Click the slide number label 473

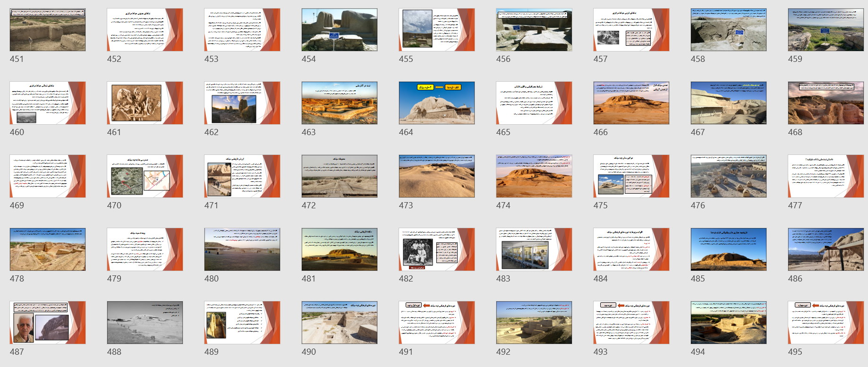[406, 205]
